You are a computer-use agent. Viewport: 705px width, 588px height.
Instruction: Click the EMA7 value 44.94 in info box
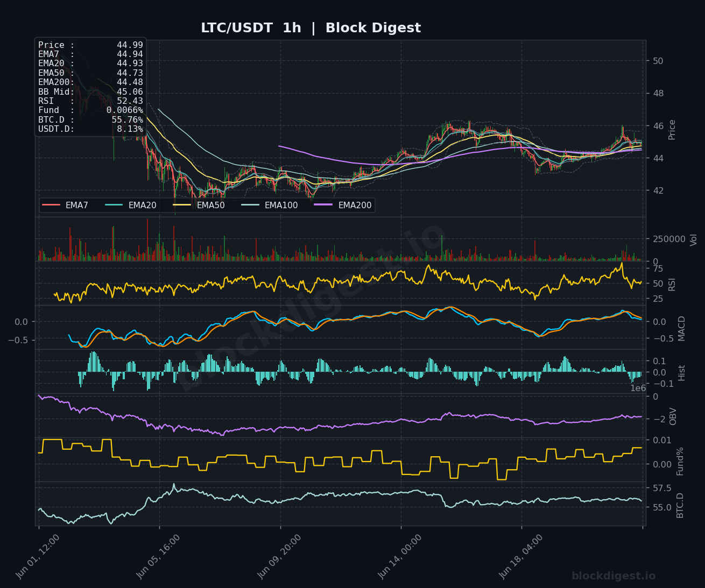pyautogui.click(x=130, y=54)
